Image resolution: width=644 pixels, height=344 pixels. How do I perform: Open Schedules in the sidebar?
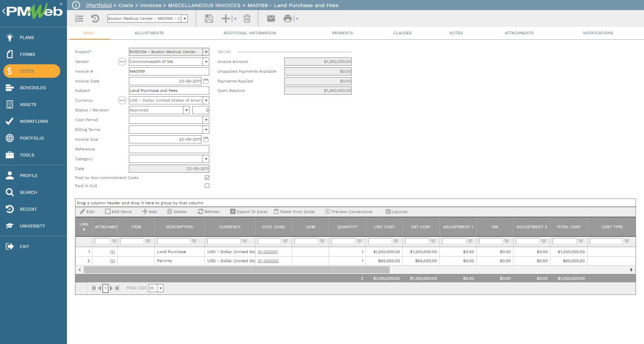point(33,88)
